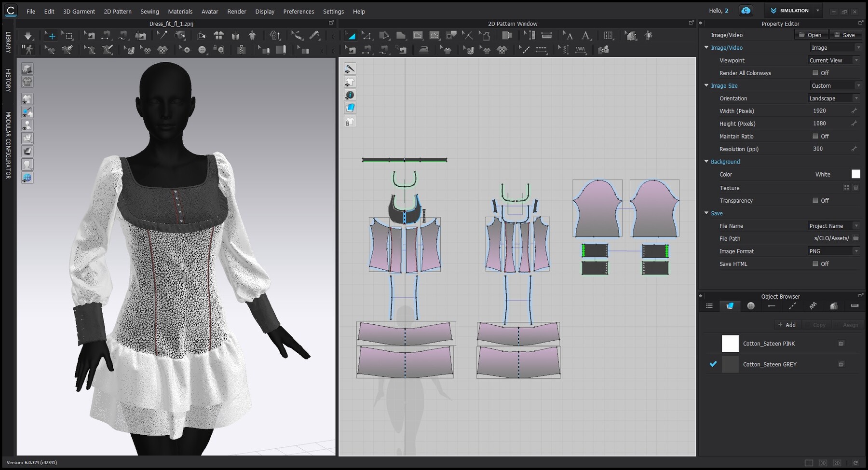Open the Materials menu

pos(180,11)
